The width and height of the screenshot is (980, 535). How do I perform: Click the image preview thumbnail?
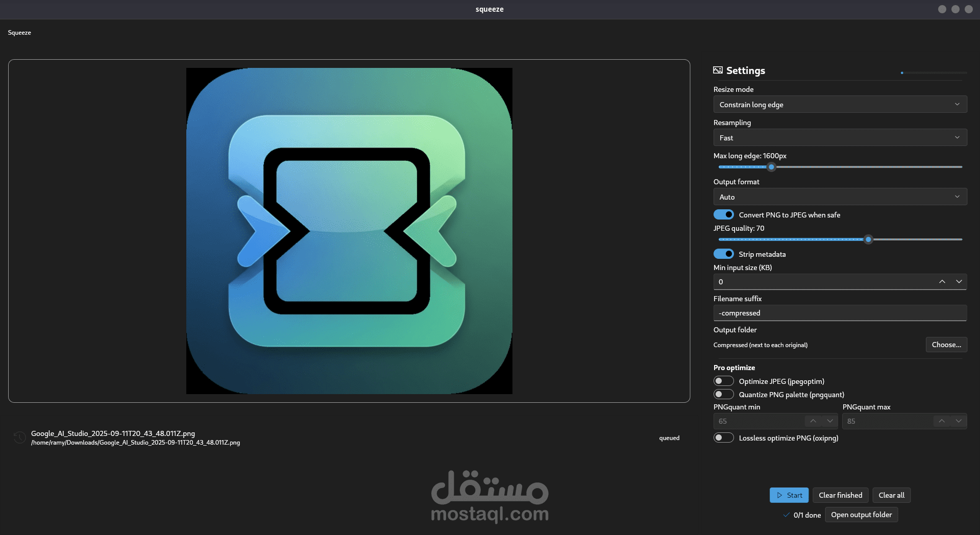click(349, 231)
